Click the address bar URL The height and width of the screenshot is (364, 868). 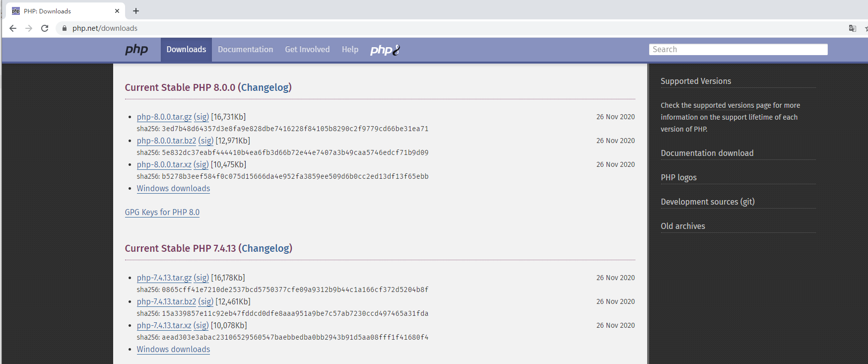105,28
